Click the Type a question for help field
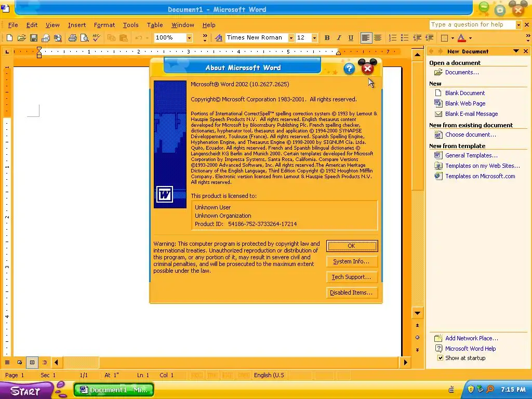 [x=472, y=25]
